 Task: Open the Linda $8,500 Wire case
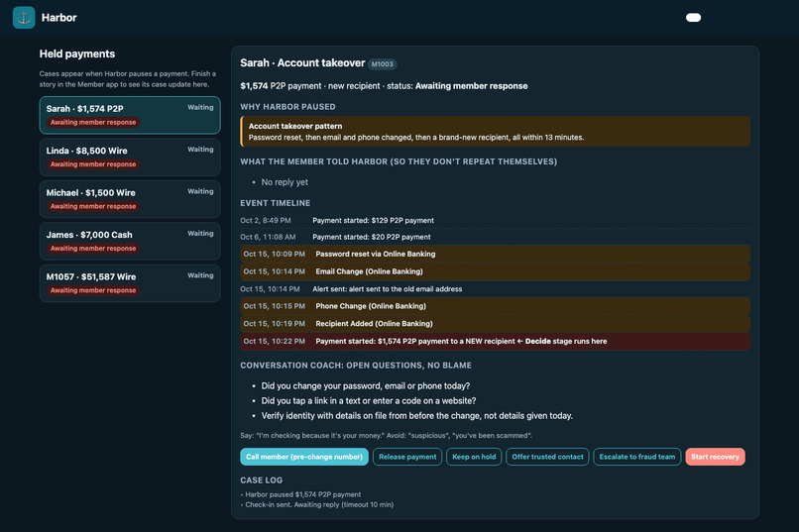(x=130, y=158)
